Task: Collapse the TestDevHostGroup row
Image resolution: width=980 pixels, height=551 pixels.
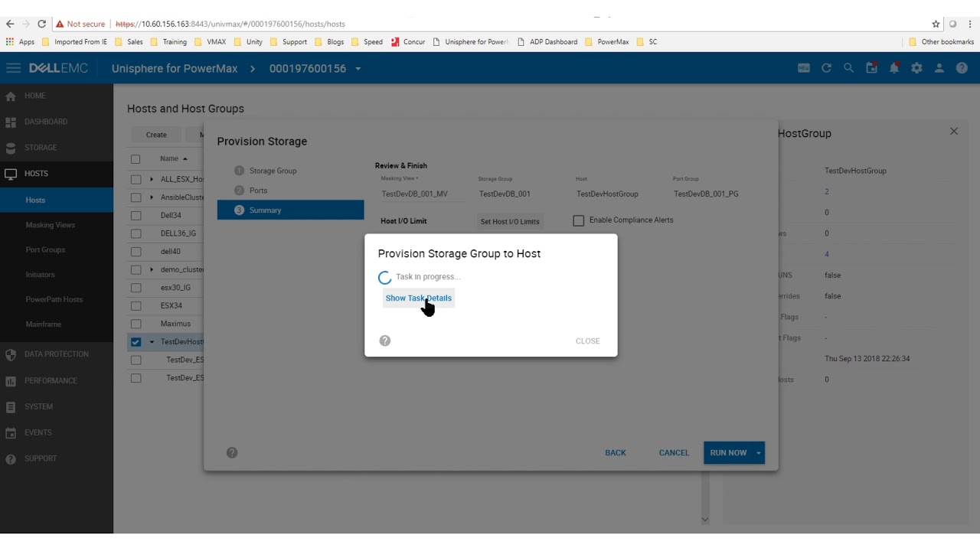Action: [x=152, y=342]
